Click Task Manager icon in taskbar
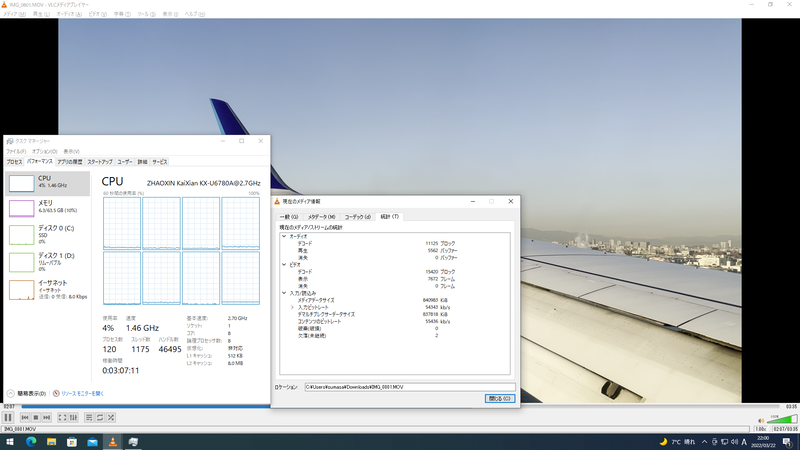Screen dimensions: 800x450 (x=133, y=442)
